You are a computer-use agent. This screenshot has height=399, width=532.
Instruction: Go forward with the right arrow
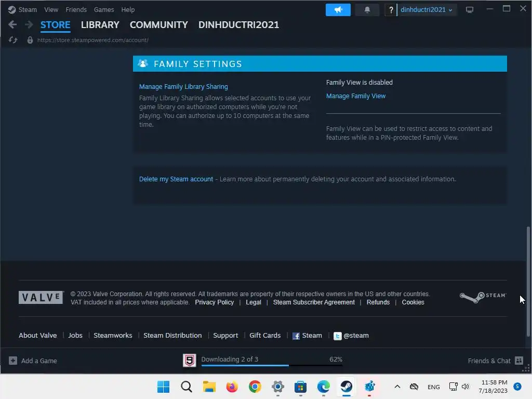(29, 24)
